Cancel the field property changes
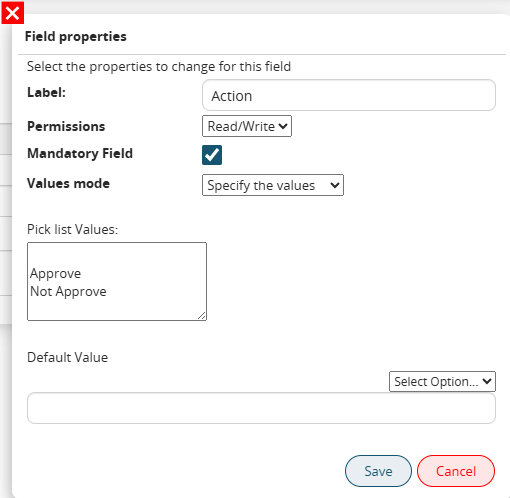The width and height of the screenshot is (510, 498). click(x=456, y=471)
